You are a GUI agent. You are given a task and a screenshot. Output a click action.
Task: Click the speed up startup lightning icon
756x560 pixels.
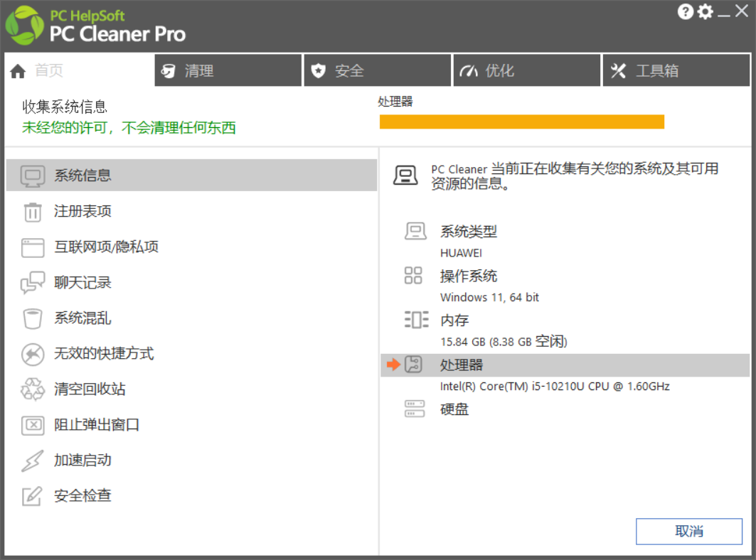(x=33, y=461)
